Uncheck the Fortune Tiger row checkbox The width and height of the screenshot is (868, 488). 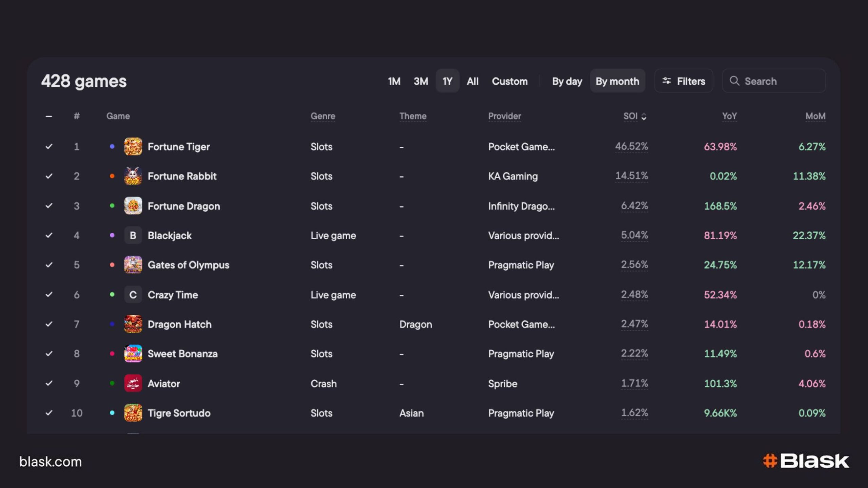[x=49, y=147]
